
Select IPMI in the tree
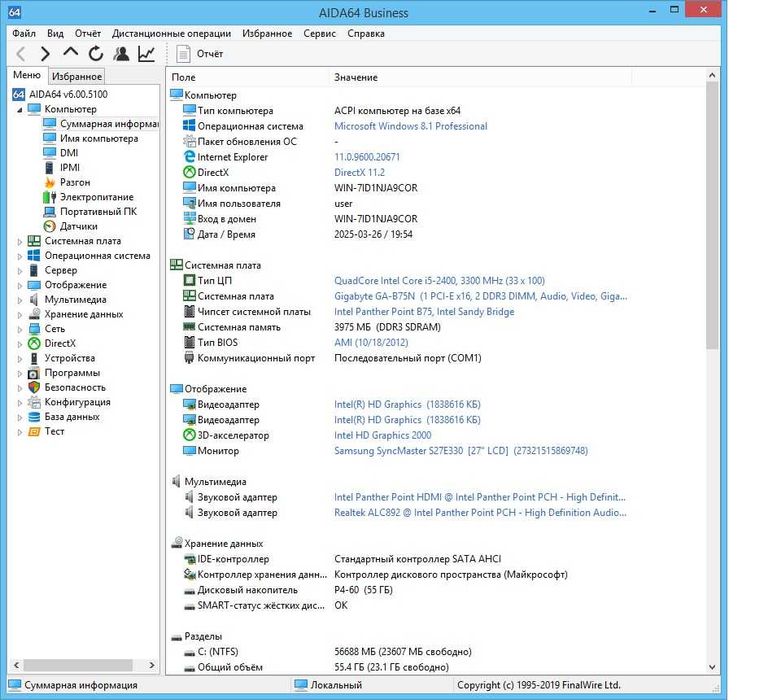click(70, 167)
